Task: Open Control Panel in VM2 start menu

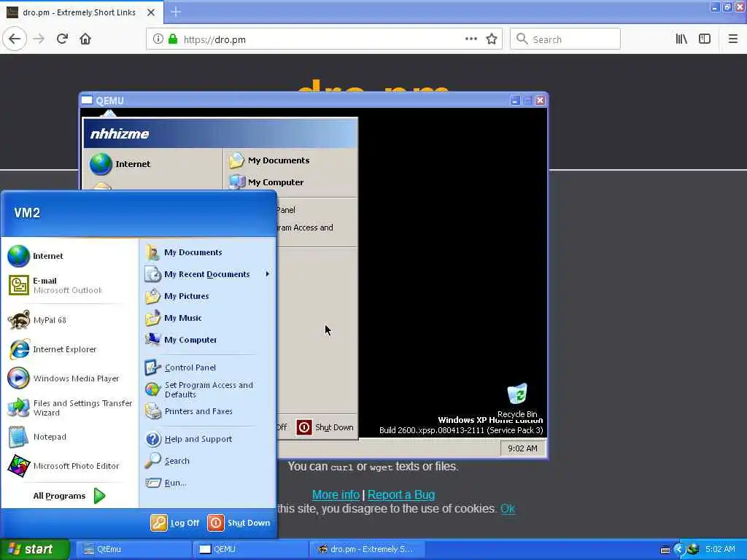Action: pos(180,367)
